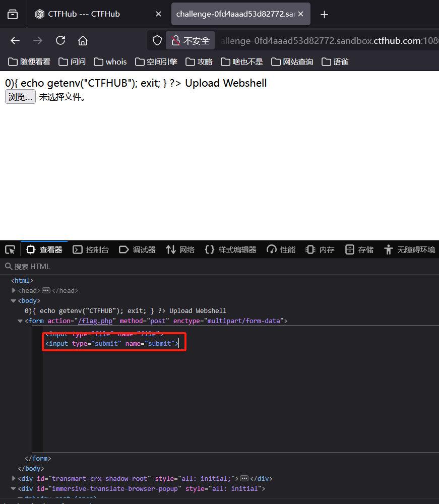This screenshot has height=504, width=439.
Task: Click the back navigation arrow
Action: [x=15, y=40]
